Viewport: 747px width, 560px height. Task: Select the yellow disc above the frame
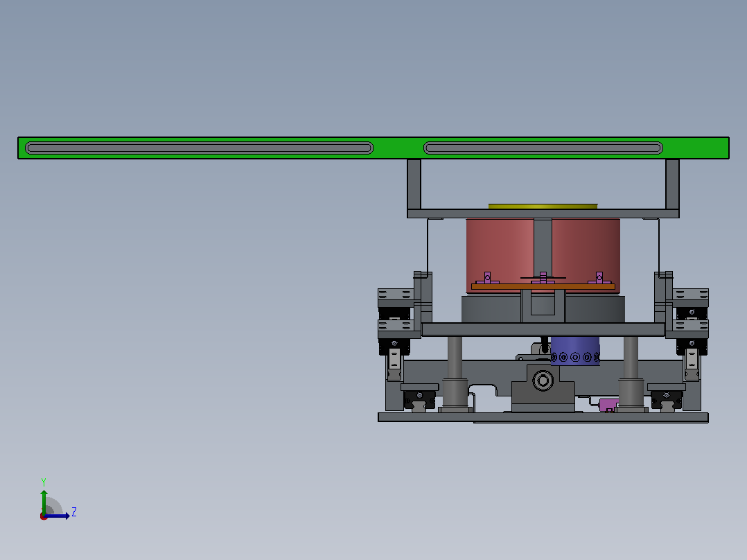(543, 207)
